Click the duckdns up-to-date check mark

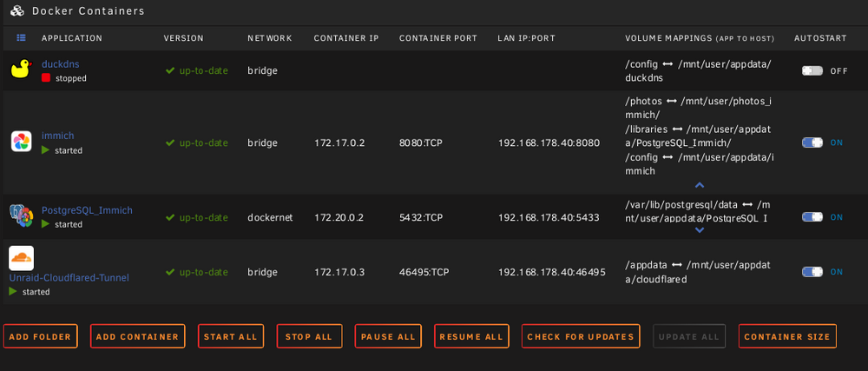[x=170, y=71]
